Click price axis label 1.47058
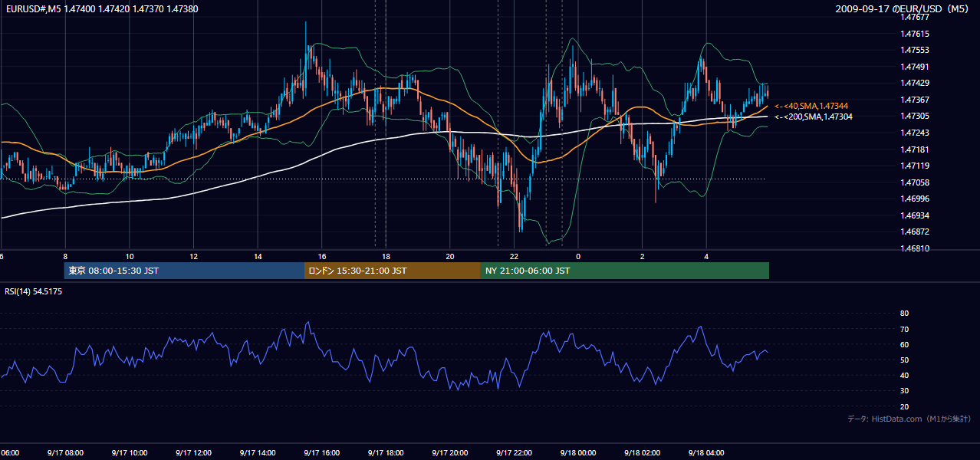980x460 pixels. pos(915,182)
